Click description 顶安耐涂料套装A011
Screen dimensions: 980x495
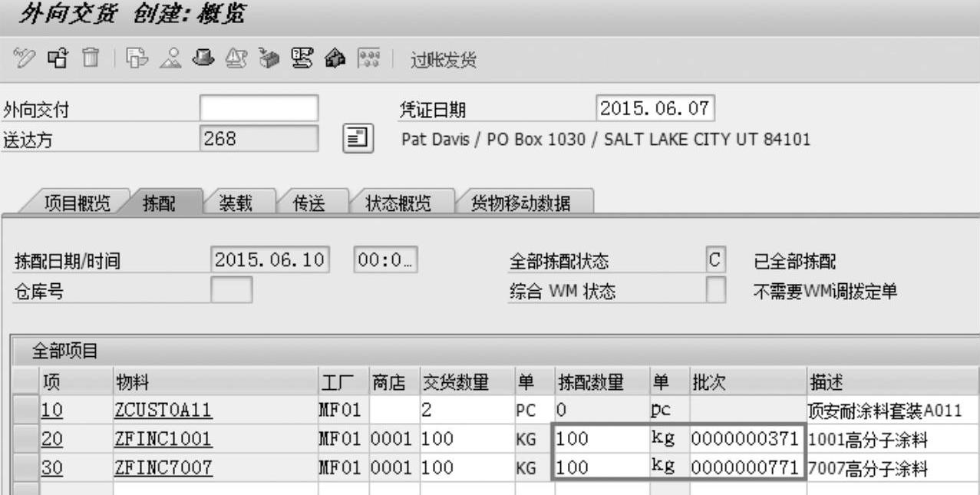(885, 411)
